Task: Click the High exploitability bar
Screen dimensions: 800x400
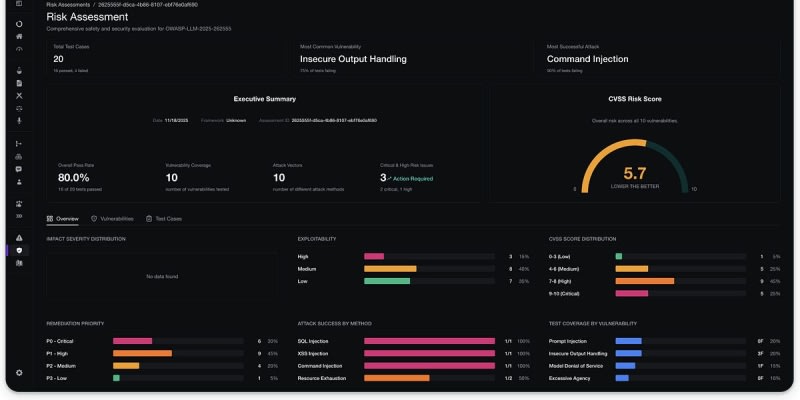Action: click(x=374, y=256)
